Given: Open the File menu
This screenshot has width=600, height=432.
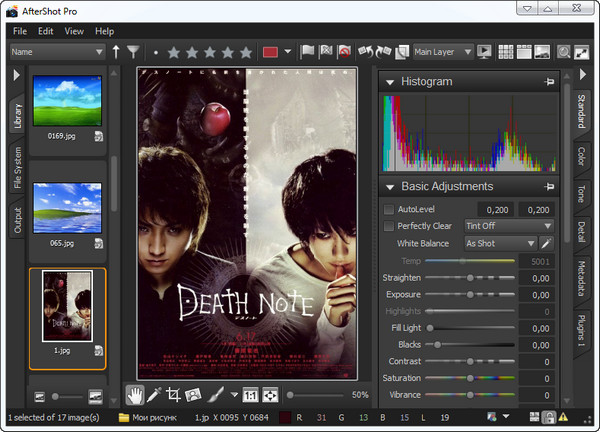Looking at the screenshot, I should pos(20,31).
